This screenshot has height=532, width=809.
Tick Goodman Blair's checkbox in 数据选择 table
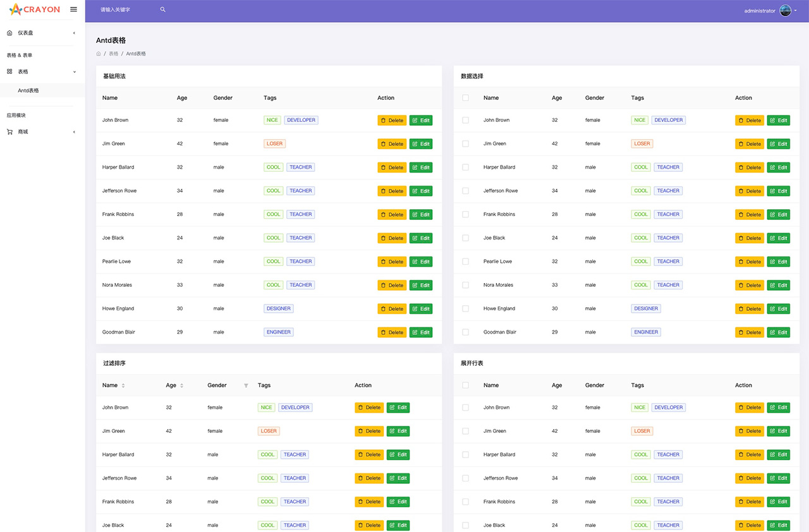tap(466, 332)
